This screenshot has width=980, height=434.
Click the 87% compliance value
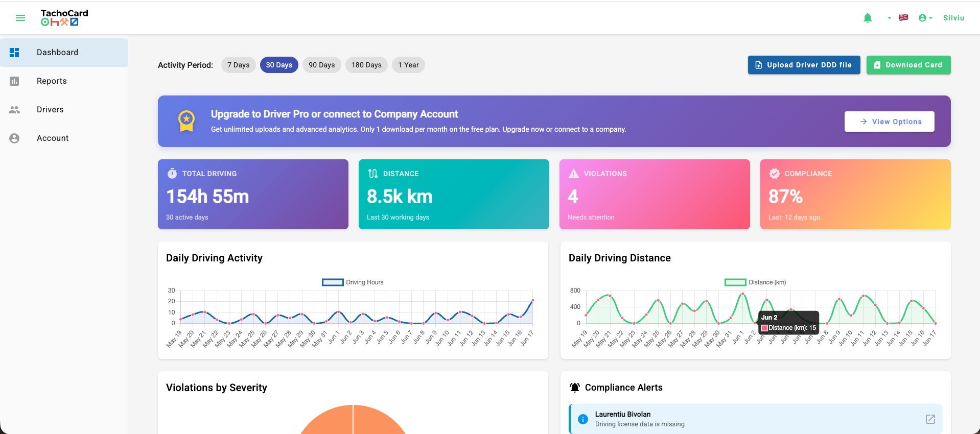coord(785,197)
